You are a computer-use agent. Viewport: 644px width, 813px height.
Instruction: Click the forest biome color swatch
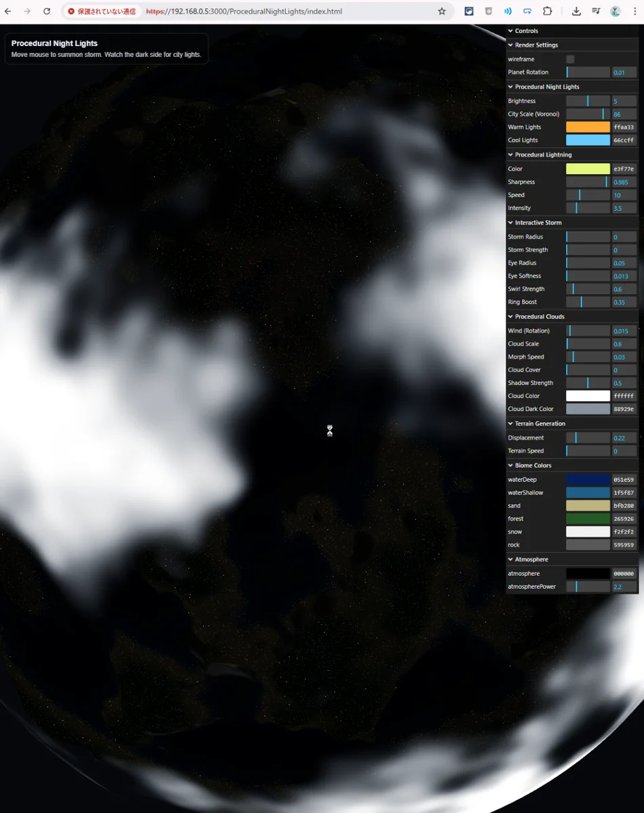[x=588, y=519]
